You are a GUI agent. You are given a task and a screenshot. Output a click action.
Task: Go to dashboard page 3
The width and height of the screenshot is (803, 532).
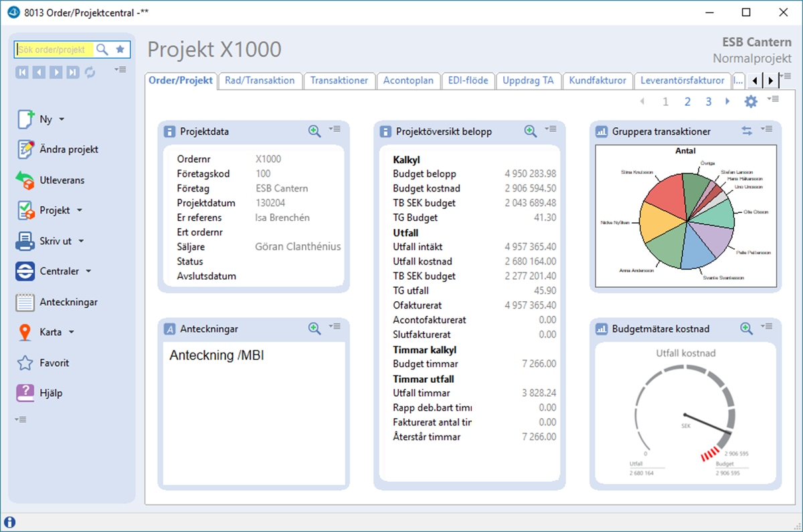coord(709,102)
